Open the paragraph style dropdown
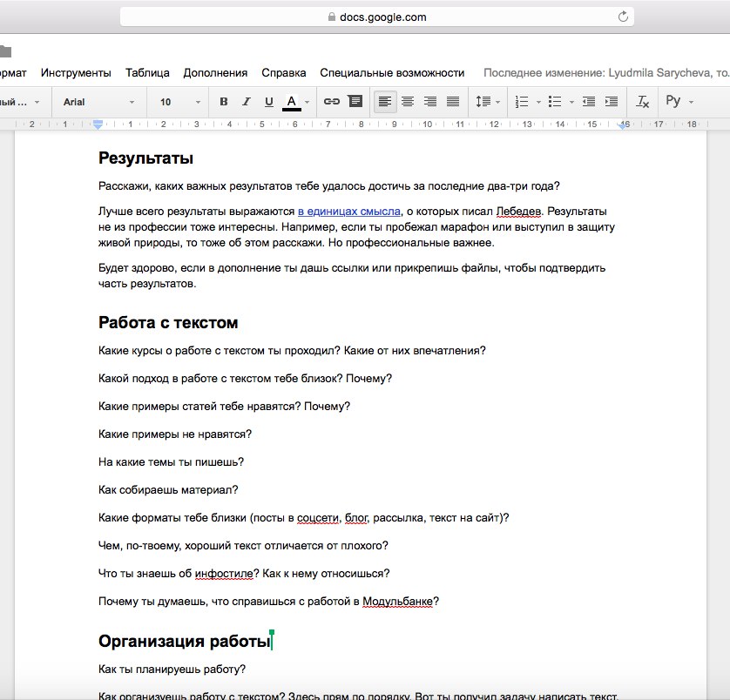This screenshot has height=700, width=730. 19,102
